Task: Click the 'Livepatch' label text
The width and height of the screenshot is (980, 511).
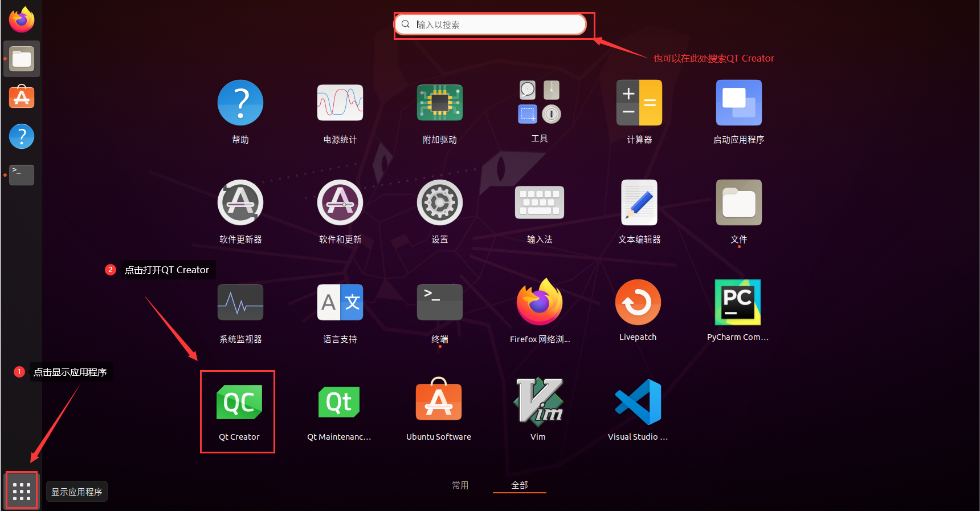Action: tap(638, 337)
